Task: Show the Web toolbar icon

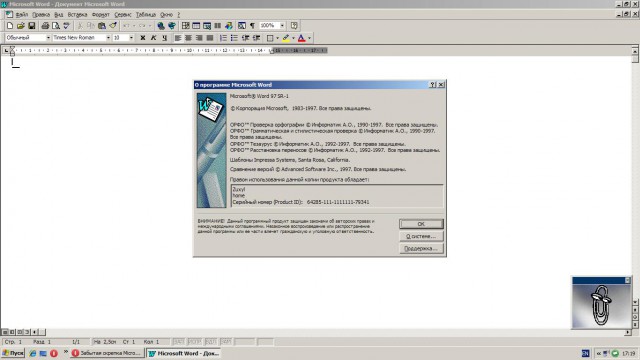Action: 172,26
